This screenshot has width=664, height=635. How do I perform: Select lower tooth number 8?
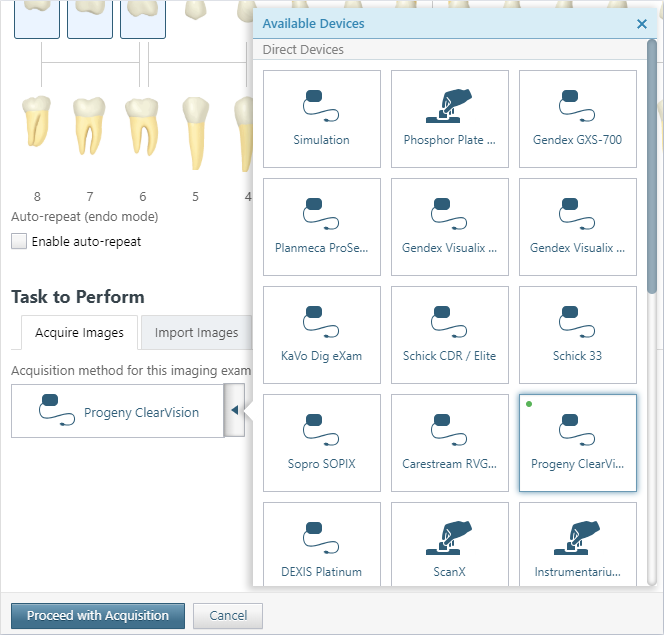point(37,121)
